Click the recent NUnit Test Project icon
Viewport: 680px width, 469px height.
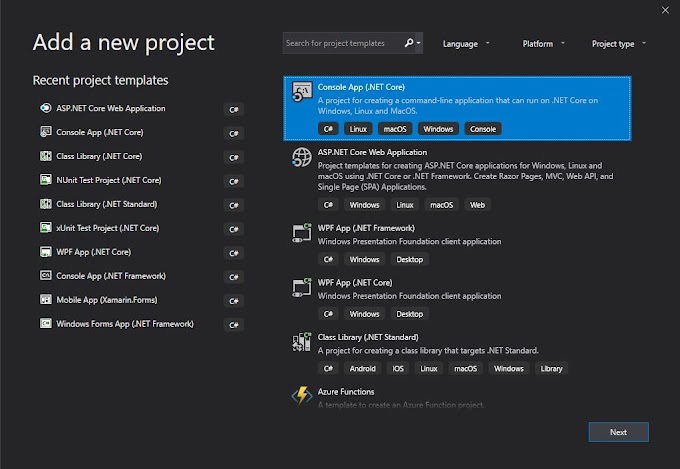click(46, 180)
